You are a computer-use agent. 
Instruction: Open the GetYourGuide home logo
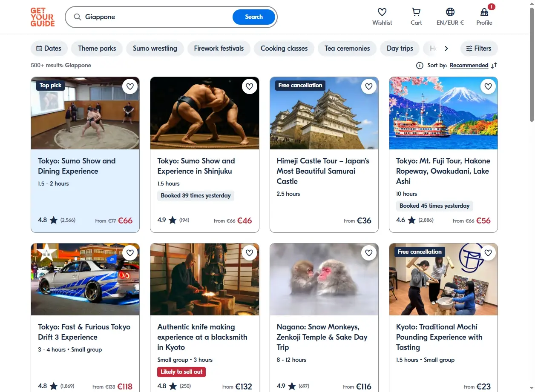(x=43, y=17)
